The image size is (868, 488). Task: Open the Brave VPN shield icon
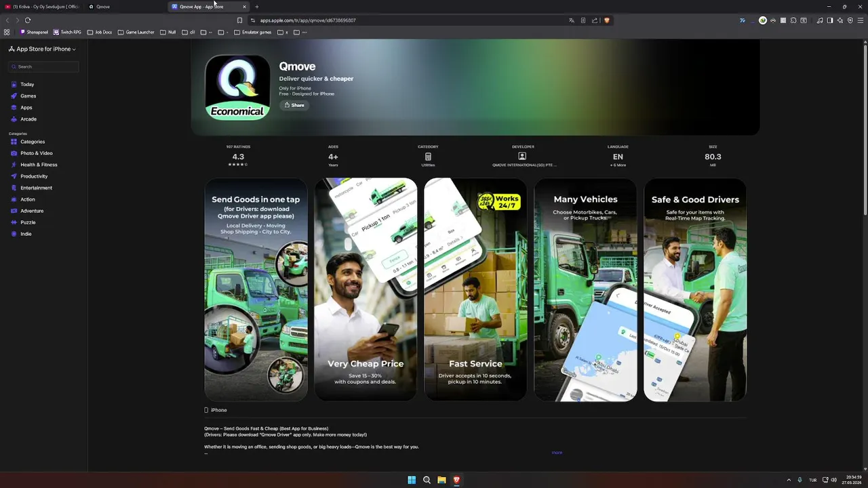(x=850, y=20)
